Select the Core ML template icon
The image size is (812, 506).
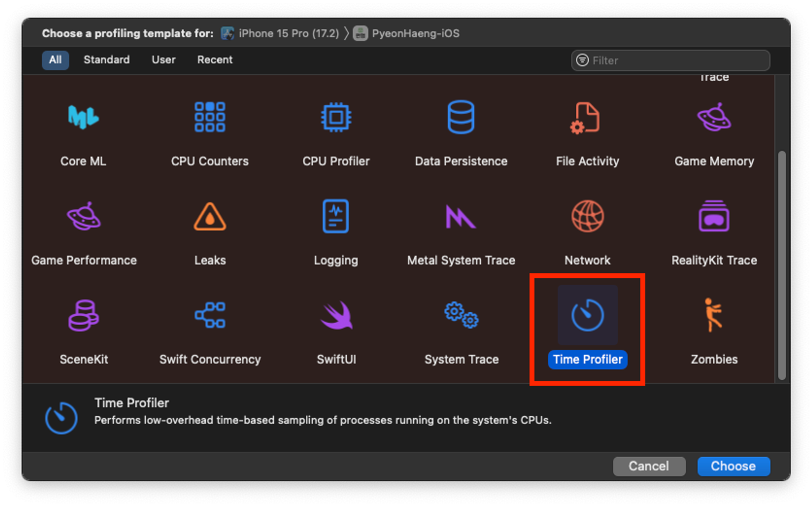[x=83, y=117]
